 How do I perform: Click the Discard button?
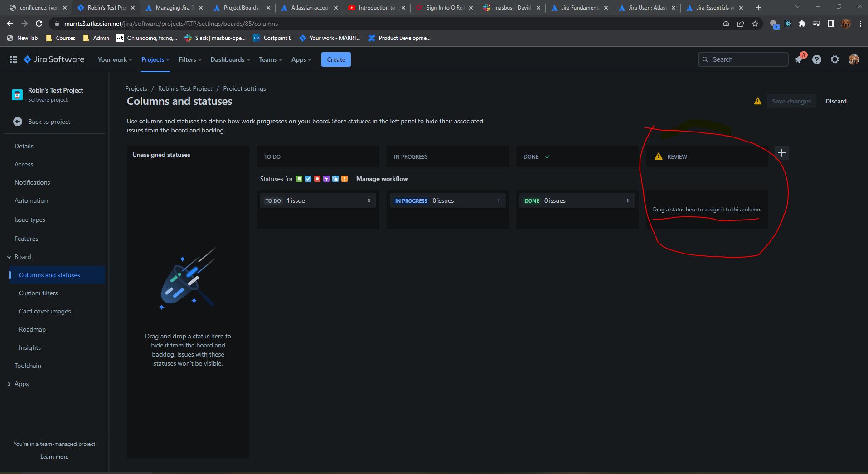pos(836,101)
